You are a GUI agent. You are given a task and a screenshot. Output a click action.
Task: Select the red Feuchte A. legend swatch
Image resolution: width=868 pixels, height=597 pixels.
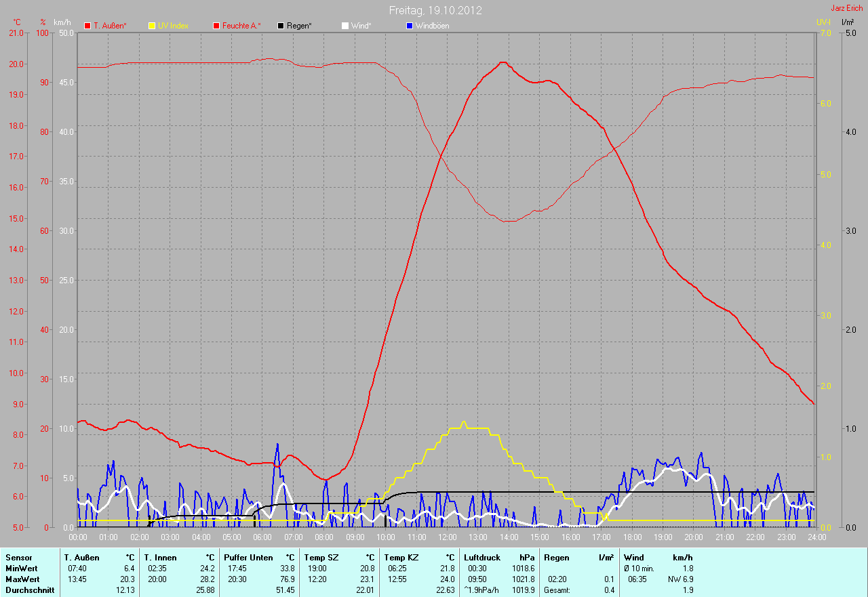point(217,26)
